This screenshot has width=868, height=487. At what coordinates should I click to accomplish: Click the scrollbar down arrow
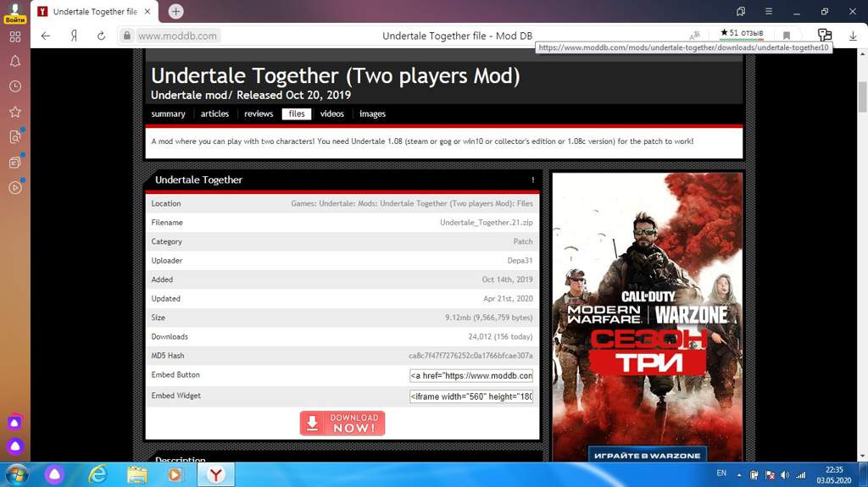(862, 457)
